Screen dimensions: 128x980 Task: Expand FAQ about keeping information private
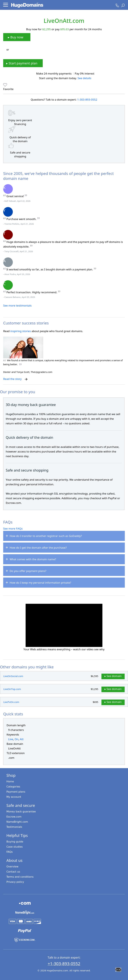pos(64,582)
